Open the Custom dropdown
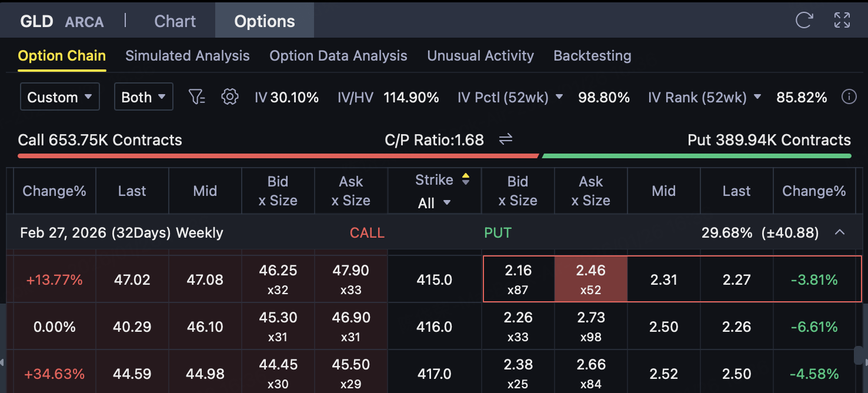 pos(59,97)
